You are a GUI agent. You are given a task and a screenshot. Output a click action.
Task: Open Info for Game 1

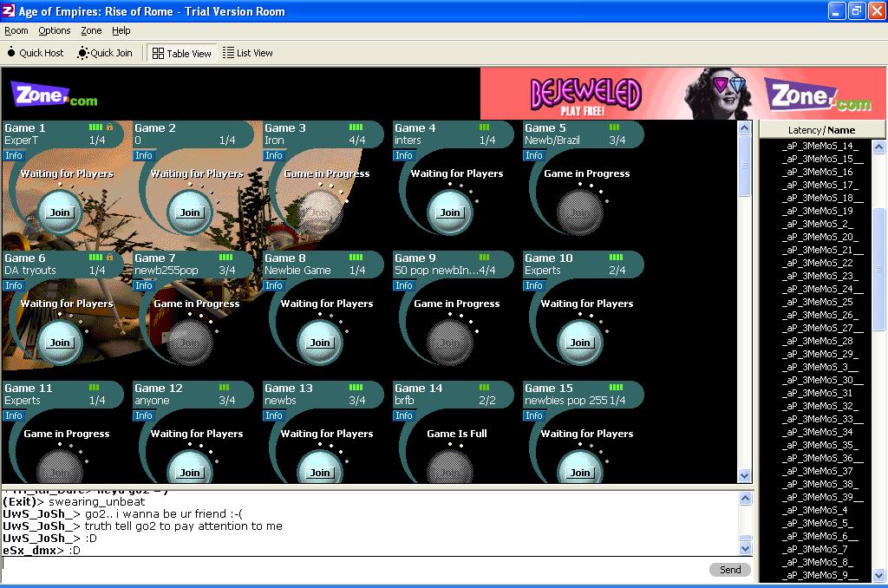[14, 155]
